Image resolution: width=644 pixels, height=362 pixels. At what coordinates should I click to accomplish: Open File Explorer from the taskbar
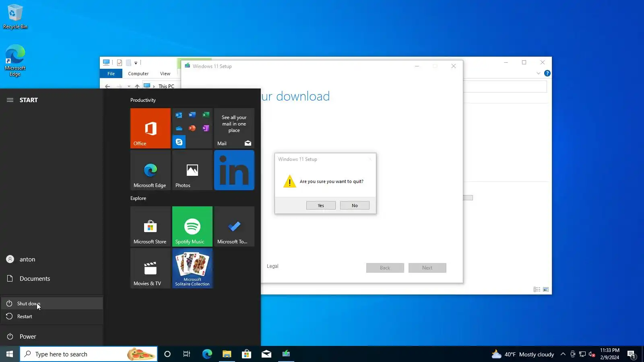pyautogui.click(x=227, y=354)
